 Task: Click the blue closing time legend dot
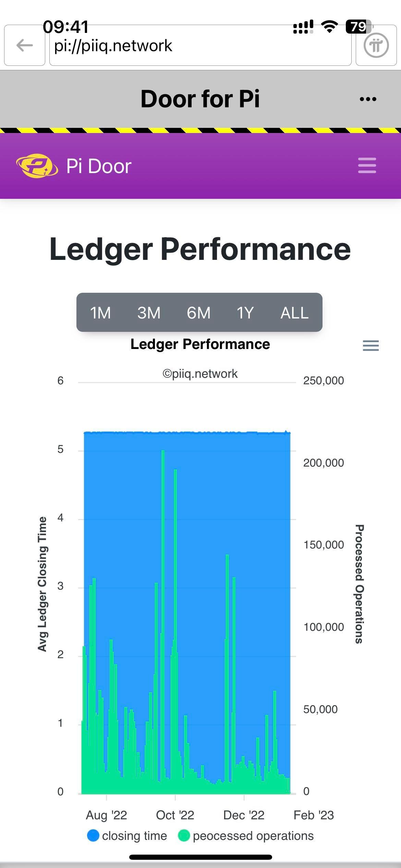click(x=93, y=835)
